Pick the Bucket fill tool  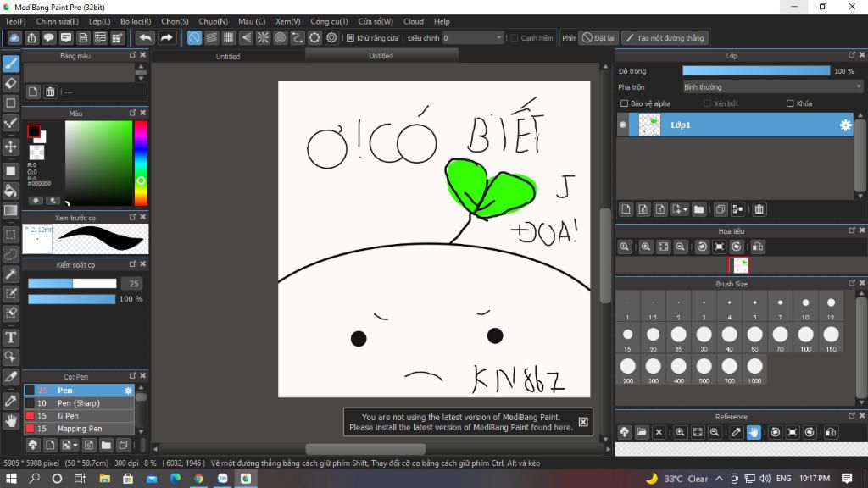coord(11,191)
